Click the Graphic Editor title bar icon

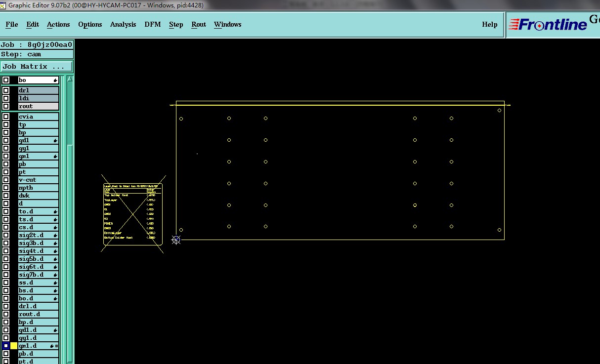[x=3, y=5]
